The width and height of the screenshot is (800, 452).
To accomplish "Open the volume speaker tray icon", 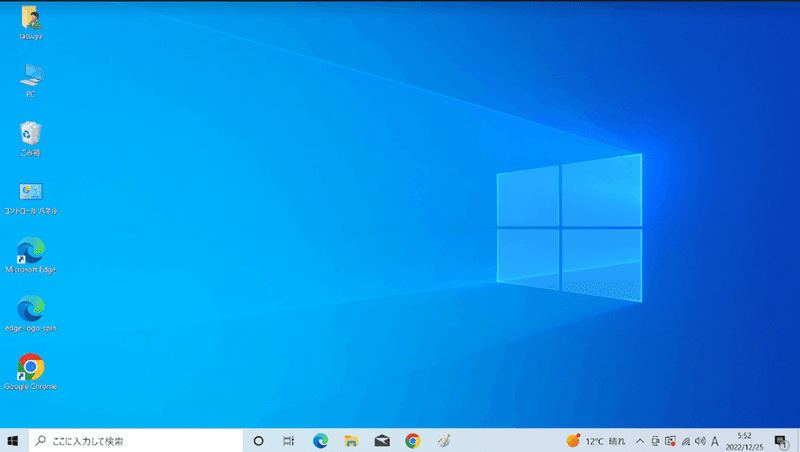I will coord(701,441).
